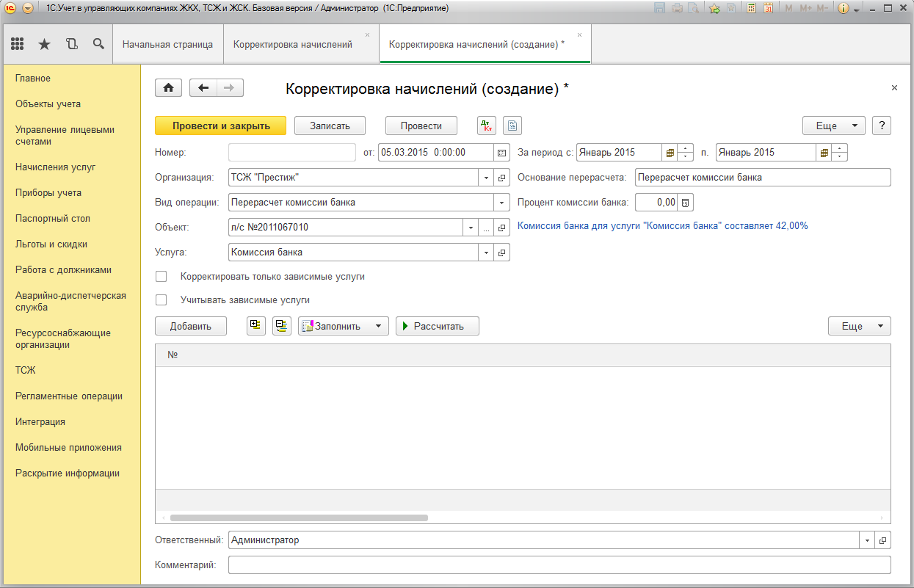Open the sections grid menu icon

(18, 44)
